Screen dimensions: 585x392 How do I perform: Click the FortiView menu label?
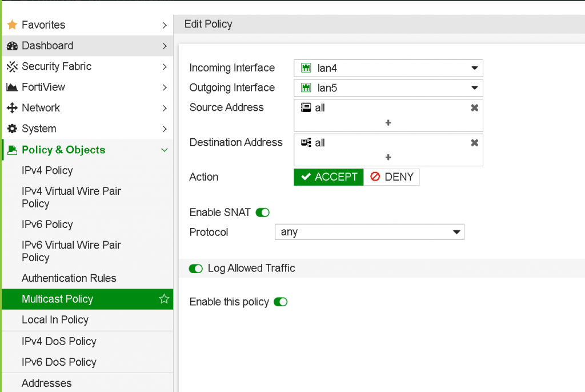click(x=43, y=87)
